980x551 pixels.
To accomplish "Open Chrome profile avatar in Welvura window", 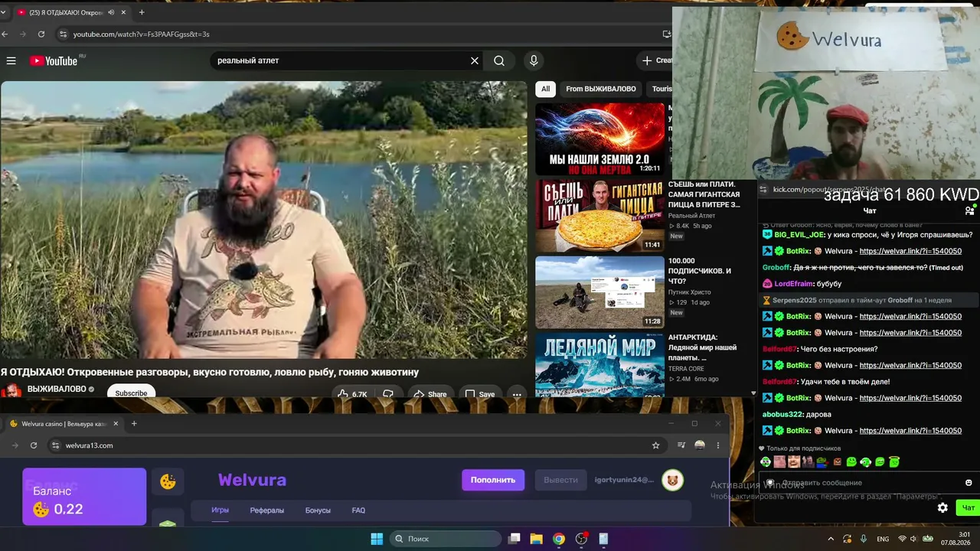I will coord(699,445).
